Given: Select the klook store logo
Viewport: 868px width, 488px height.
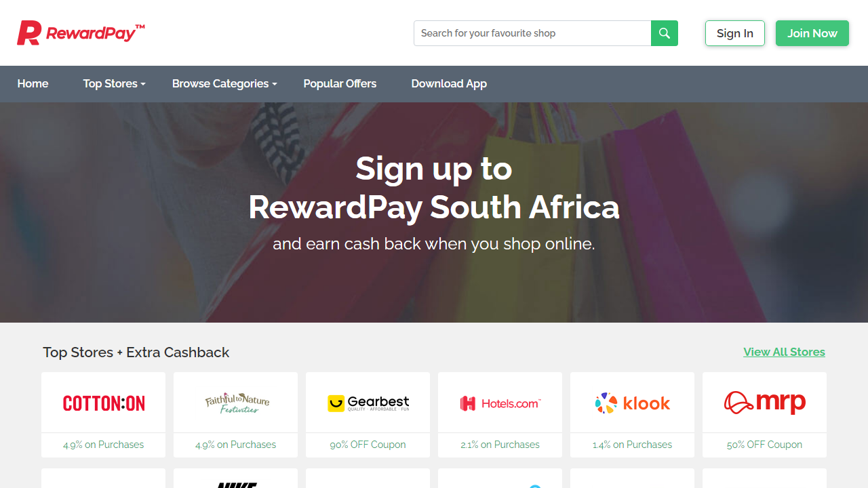Looking at the screenshot, I should pyautogui.click(x=631, y=402).
